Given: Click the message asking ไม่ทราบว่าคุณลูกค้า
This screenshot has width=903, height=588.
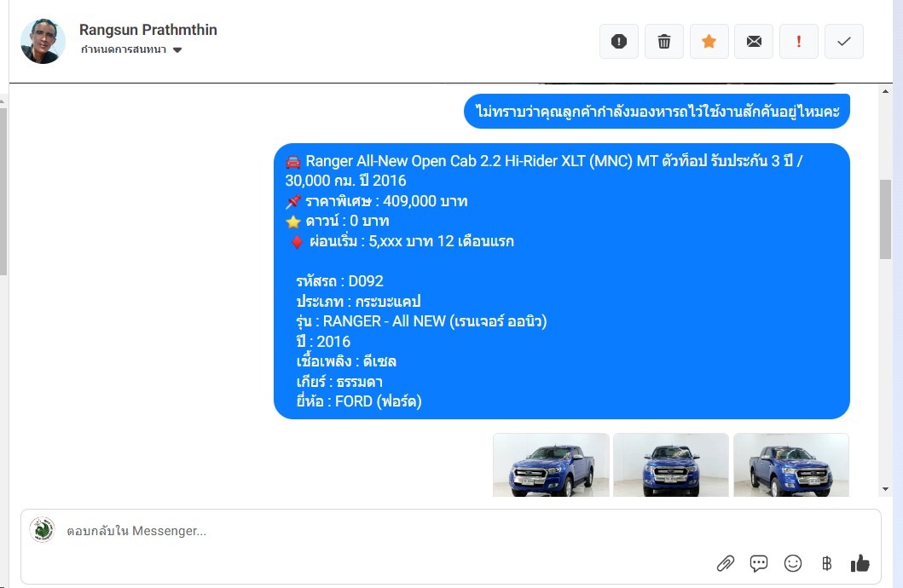Looking at the screenshot, I should [657, 111].
